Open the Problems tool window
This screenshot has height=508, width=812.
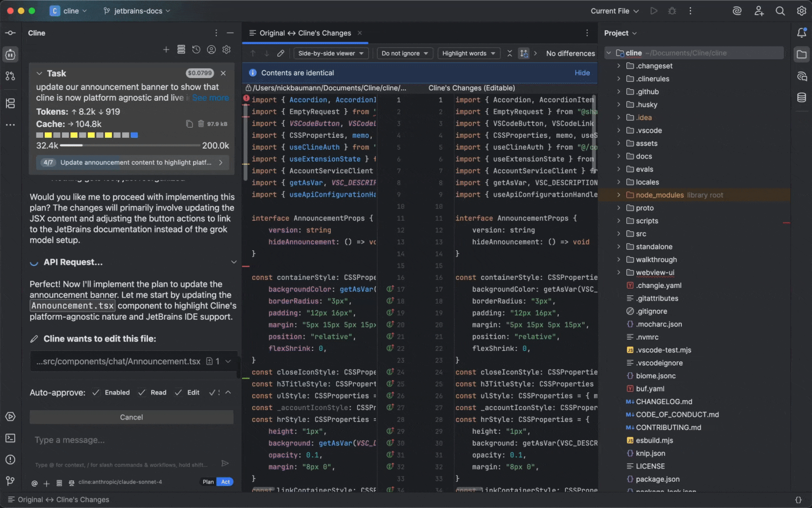tap(10, 460)
